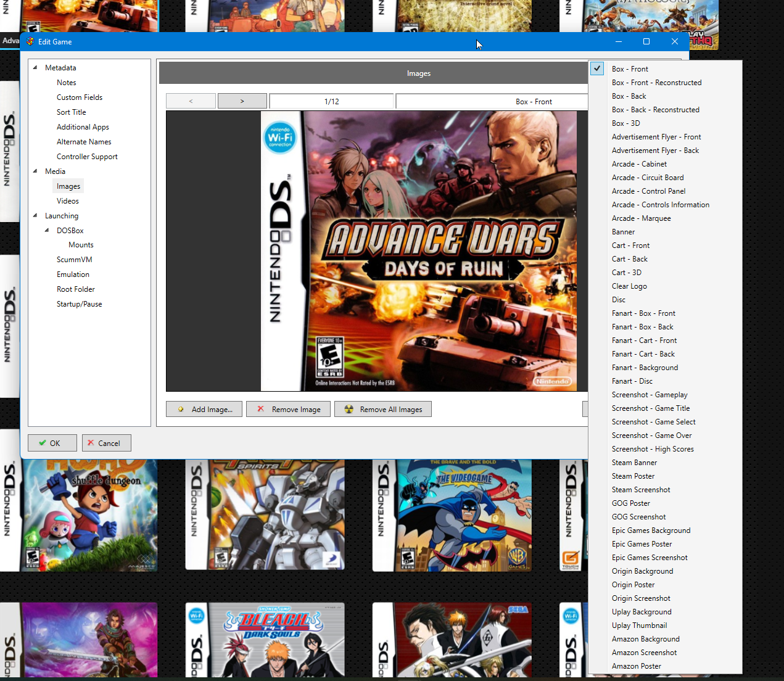784x681 pixels.
Task: Pick Fanart - Background option
Action: [x=665, y=368]
